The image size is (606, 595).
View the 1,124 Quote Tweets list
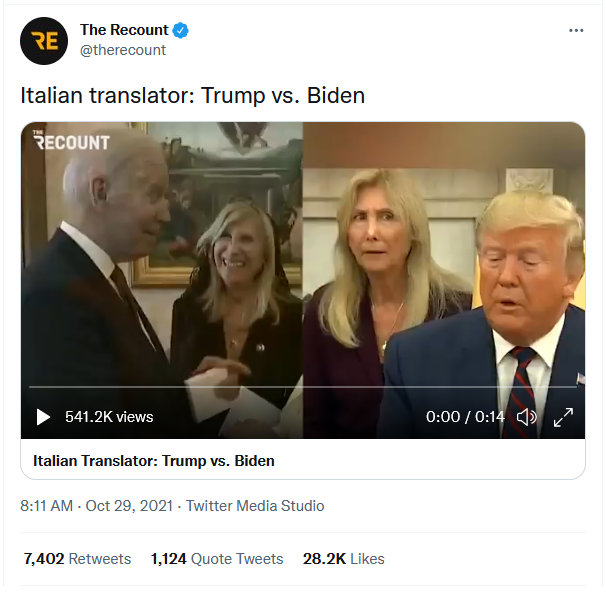tap(217, 559)
